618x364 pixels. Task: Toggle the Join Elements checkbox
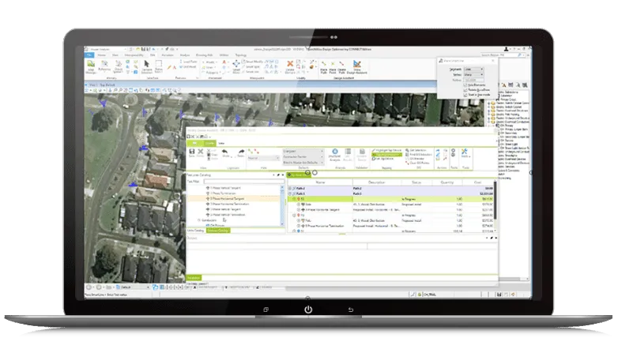pyautogui.click(x=465, y=84)
